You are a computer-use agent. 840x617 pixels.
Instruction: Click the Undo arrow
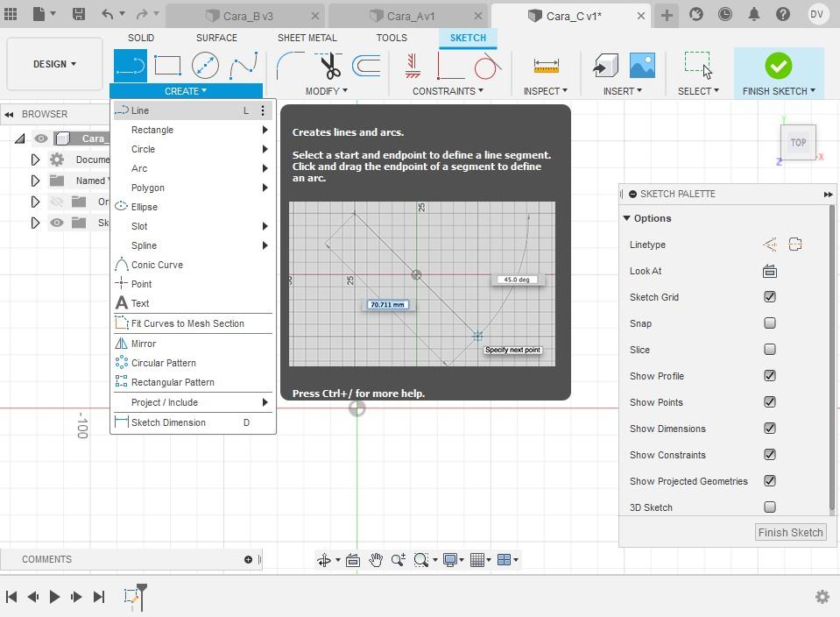click(108, 14)
